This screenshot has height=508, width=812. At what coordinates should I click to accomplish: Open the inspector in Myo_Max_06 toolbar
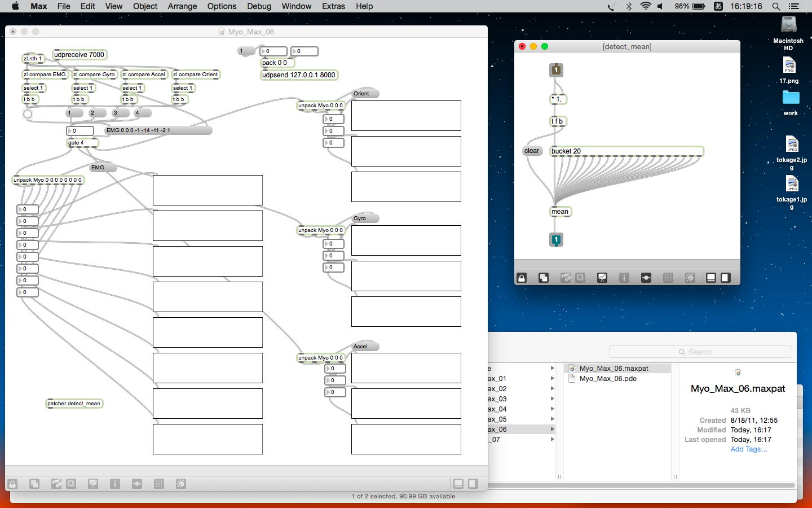[x=115, y=484]
